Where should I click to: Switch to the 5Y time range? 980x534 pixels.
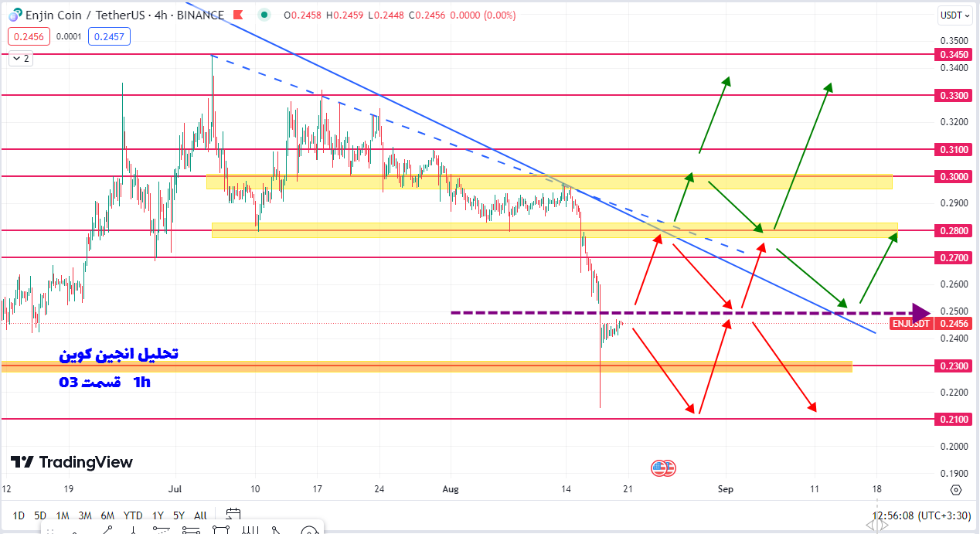pos(179,515)
